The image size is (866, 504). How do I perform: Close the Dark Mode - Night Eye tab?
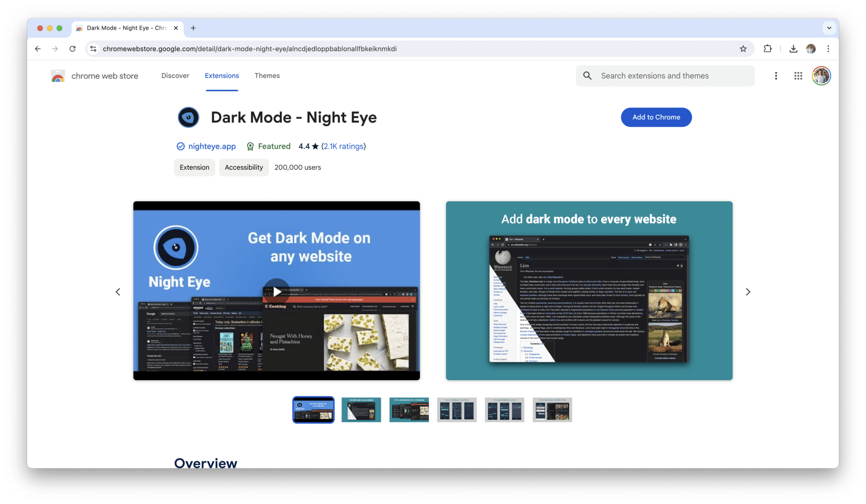click(176, 28)
